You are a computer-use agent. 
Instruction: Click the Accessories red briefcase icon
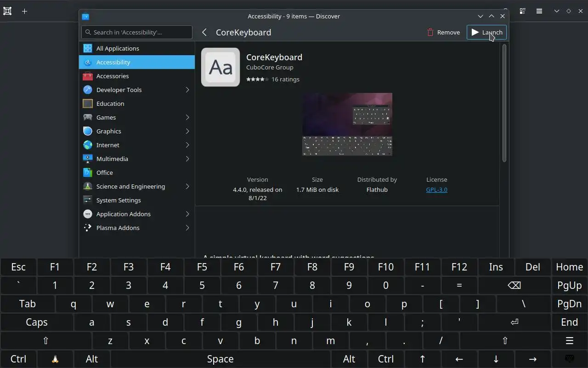tap(88, 76)
